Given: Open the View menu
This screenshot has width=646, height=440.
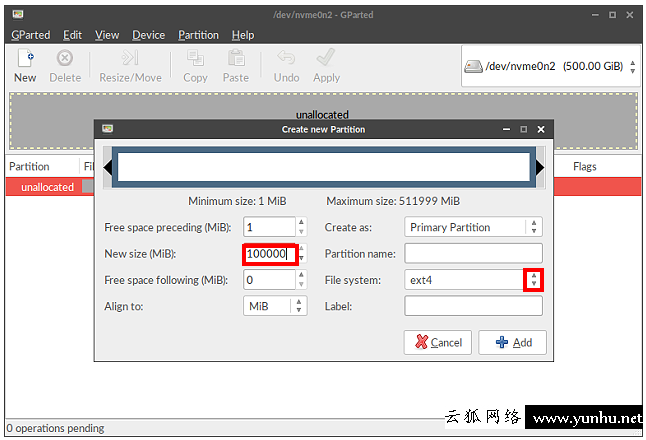Looking at the screenshot, I should [107, 35].
